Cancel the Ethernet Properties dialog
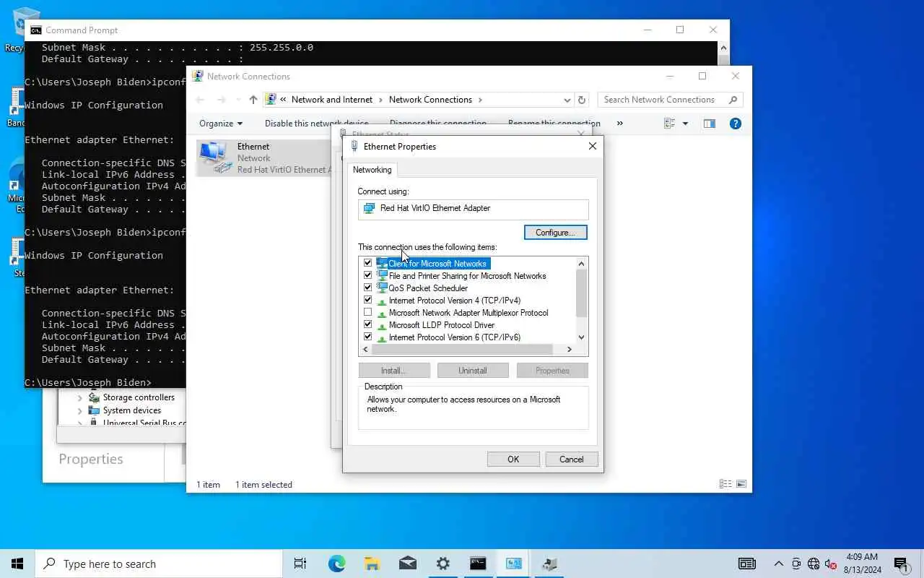This screenshot has height=578, width=924. [571, 460]
